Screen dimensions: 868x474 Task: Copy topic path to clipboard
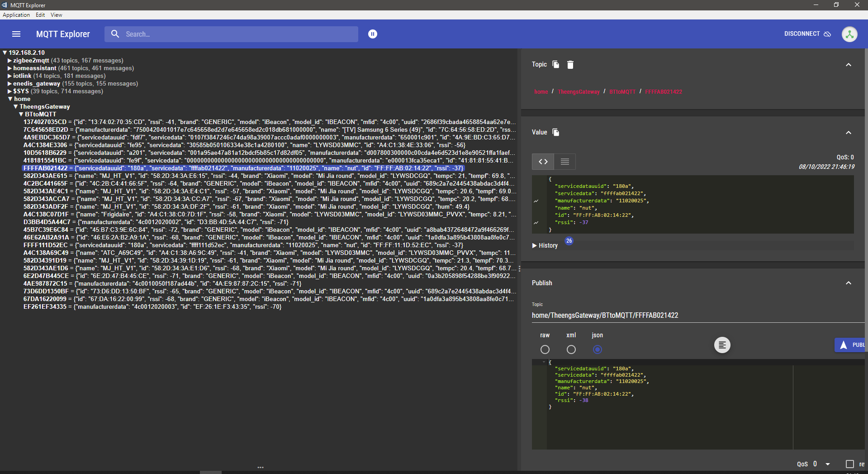click(556, 65)
